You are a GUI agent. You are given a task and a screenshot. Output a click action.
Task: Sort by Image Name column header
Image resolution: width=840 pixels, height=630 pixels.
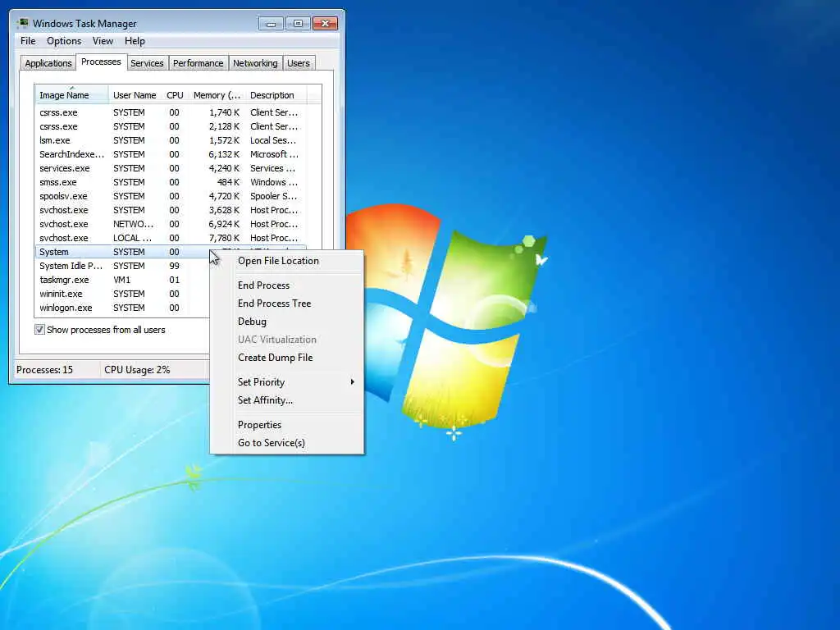click(x=72, y=95)
